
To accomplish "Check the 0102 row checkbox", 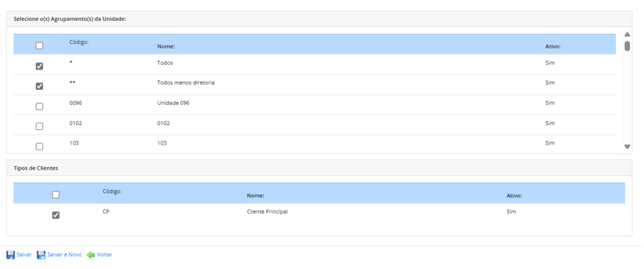I will click(40, 126).
